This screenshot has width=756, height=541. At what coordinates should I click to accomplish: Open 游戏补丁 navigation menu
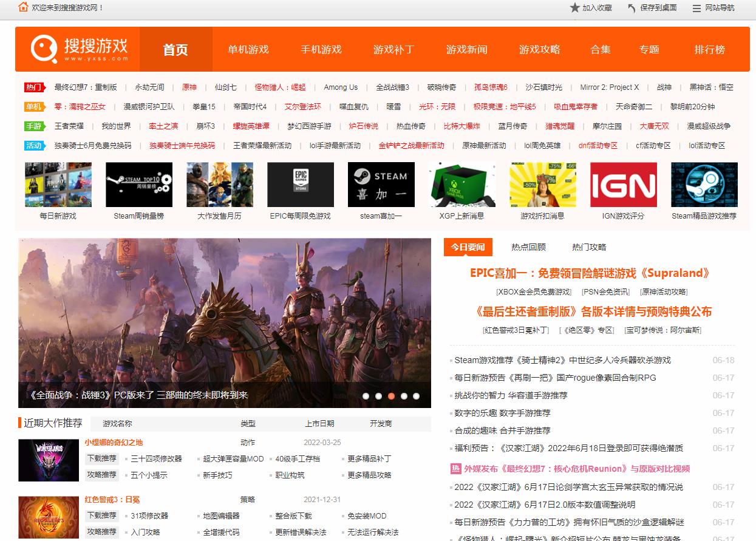pos(394,49)
